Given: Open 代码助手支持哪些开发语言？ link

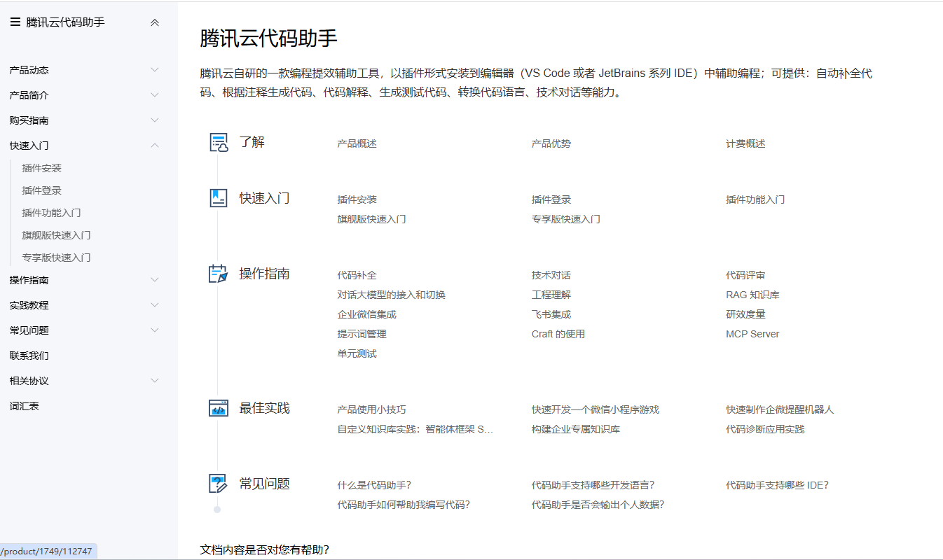Looking at the screenshot, I should point(593,485).
